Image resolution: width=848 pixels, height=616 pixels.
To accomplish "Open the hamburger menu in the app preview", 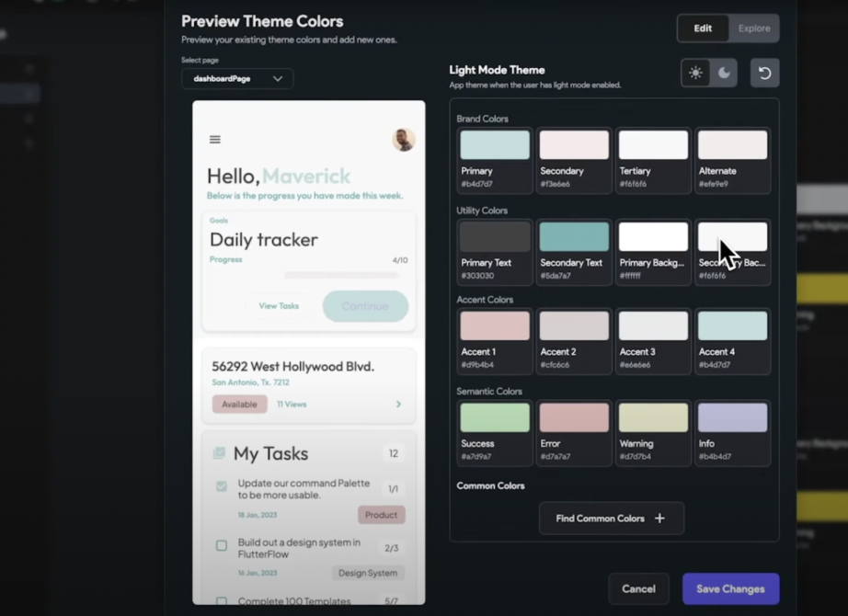I will 214,140.
